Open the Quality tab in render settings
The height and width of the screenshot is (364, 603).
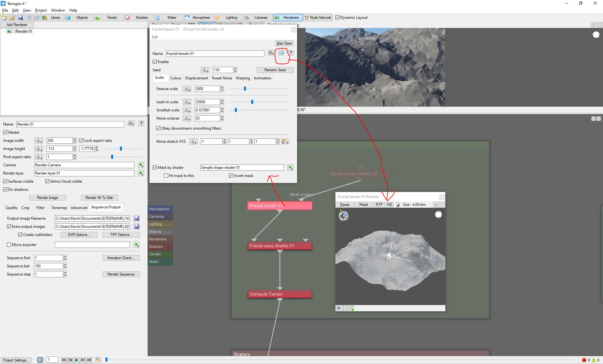tap(12, 208)
